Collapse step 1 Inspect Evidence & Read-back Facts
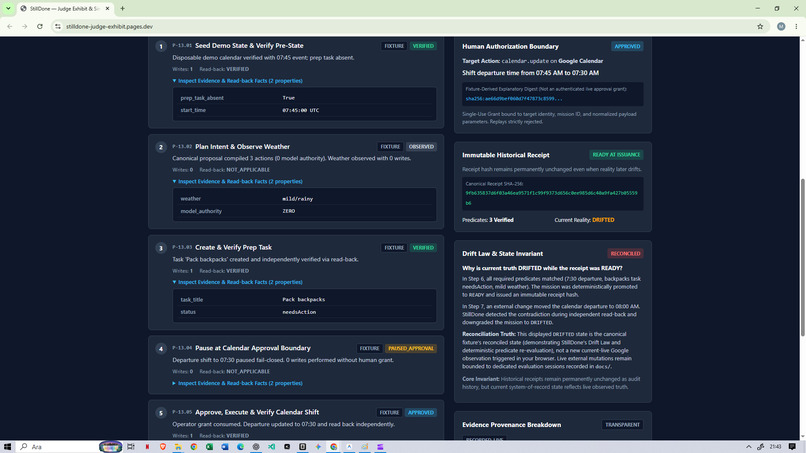Screen dimensions: 806x453 click(237, 81)
